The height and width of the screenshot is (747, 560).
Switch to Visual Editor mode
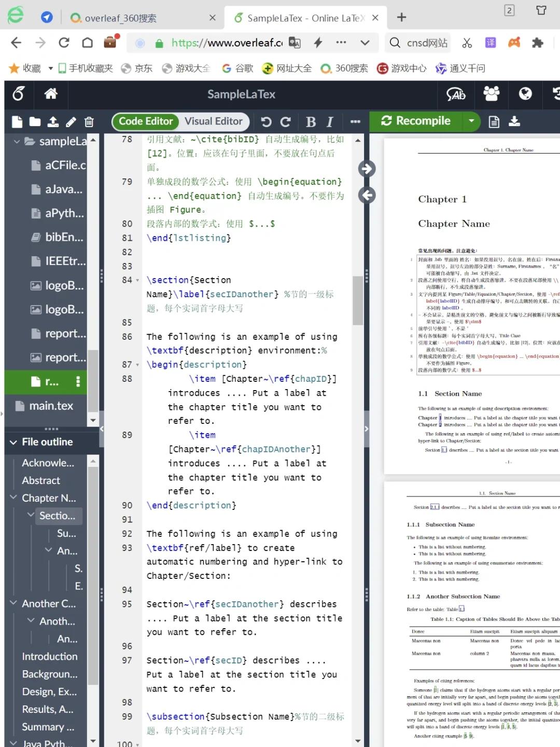tap(214, 121)
